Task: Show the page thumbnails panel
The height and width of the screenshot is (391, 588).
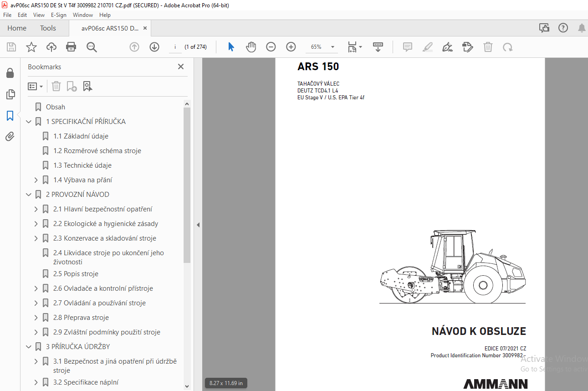Action: click(10, 94)
